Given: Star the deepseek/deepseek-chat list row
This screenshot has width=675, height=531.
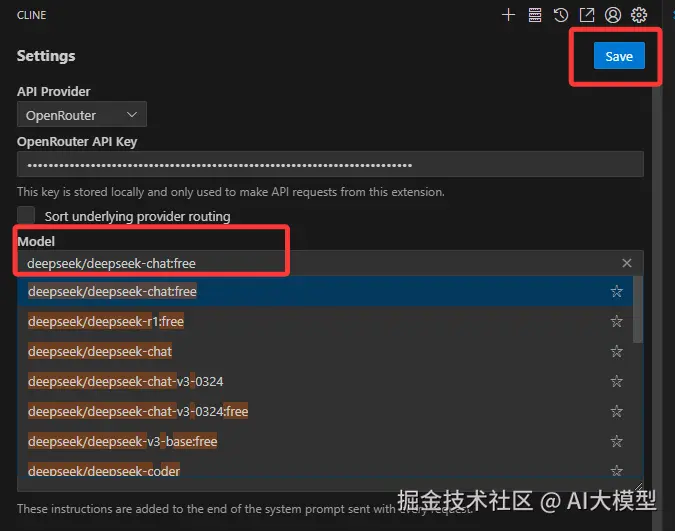Looking at the screenshot, I should pyautogui.click(x=616, y=351).
